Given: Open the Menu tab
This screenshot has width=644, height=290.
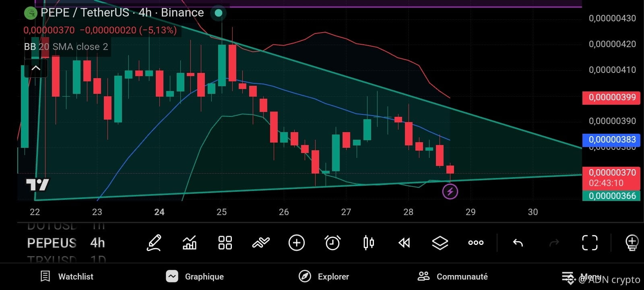Looking at the screenshot, I should [x=581, y=277].
